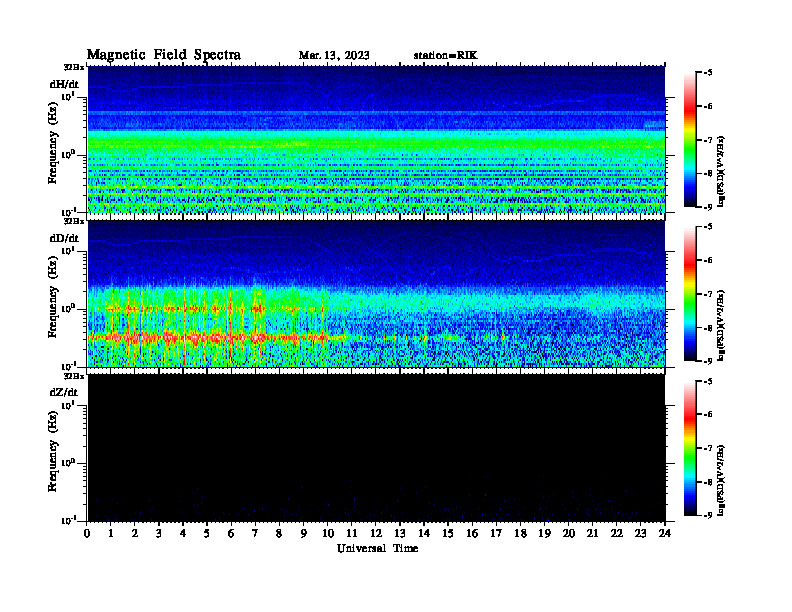The width and height of the screenshot is (792, 612).
Task: Select the dH/dt panel label
Action: [x=64, y=84]
